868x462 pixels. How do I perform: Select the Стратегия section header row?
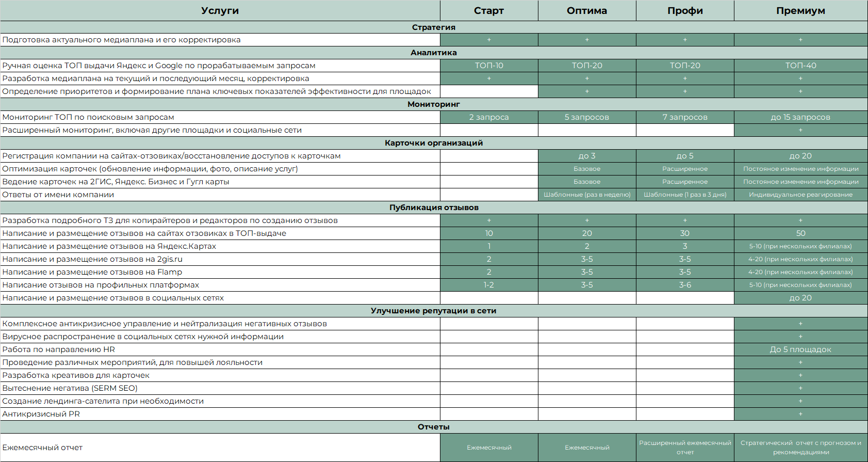coord(433,27)
